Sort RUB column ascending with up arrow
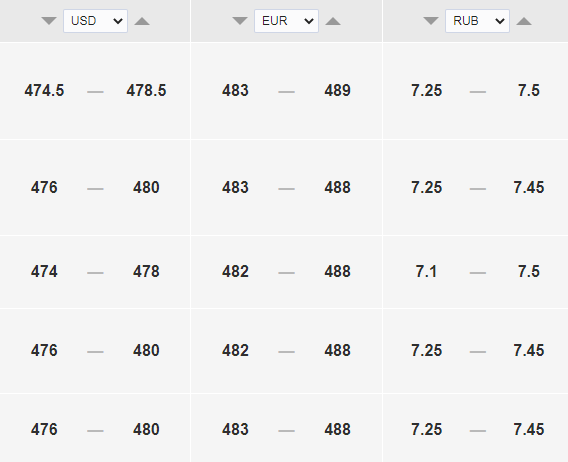Image resolution: width=568 pixels, height=462 pixels. (x=524, y=21)
